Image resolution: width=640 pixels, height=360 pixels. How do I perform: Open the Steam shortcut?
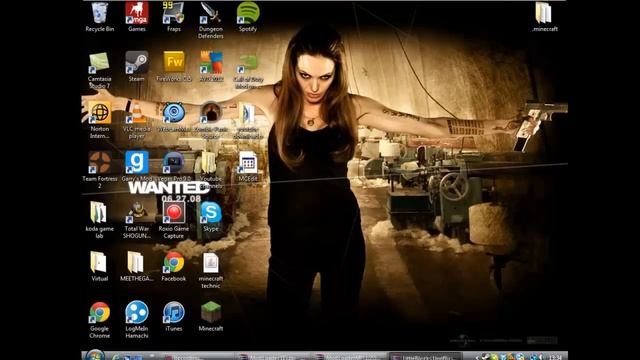[x=137, y=63]
